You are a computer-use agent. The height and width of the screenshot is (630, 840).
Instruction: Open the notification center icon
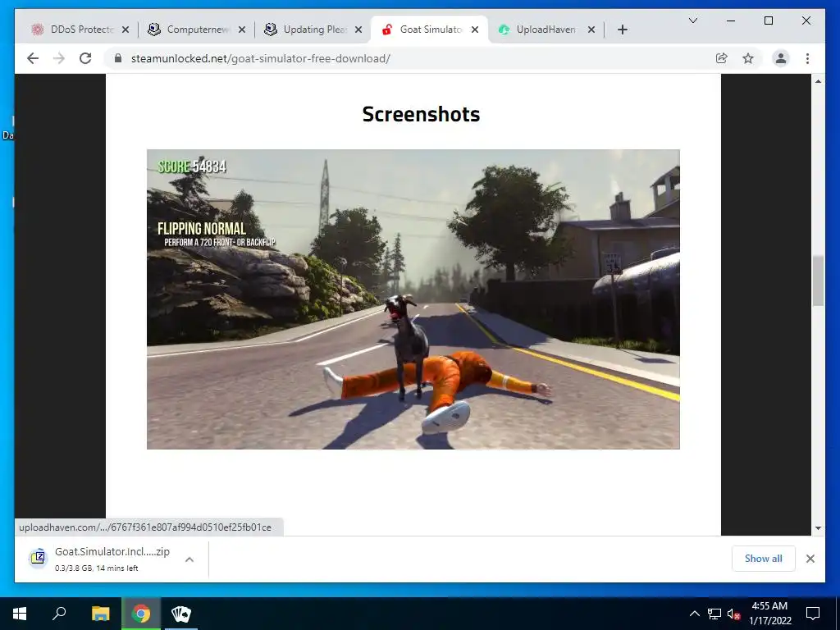pos(813,614)
